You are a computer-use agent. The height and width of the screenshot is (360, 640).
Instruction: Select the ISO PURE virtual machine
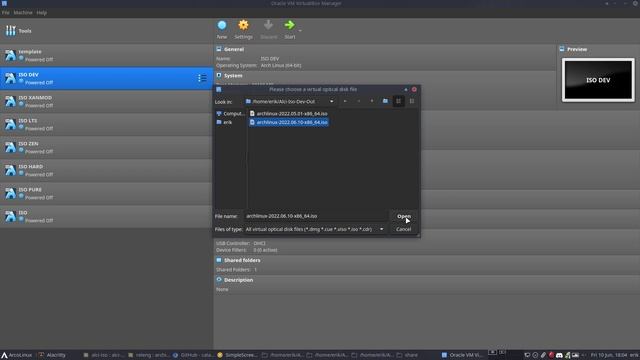[x=106, y=193]
